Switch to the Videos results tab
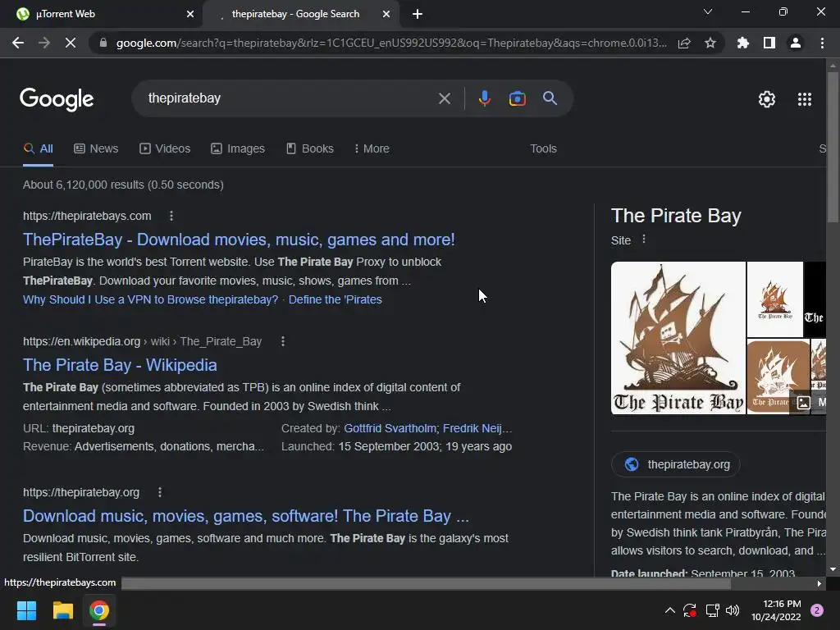The height and width of the screenshot is (630, 840). coord(165,148)
